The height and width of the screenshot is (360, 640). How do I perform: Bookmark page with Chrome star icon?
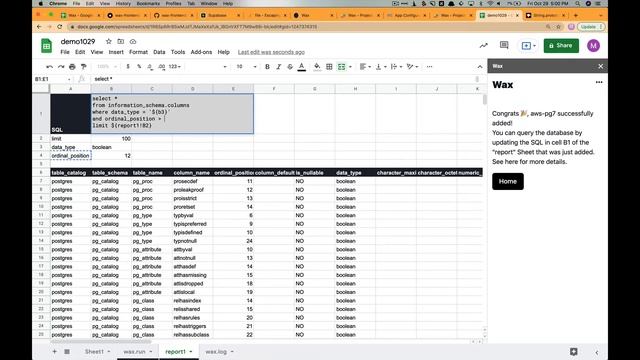pos(558,27)
